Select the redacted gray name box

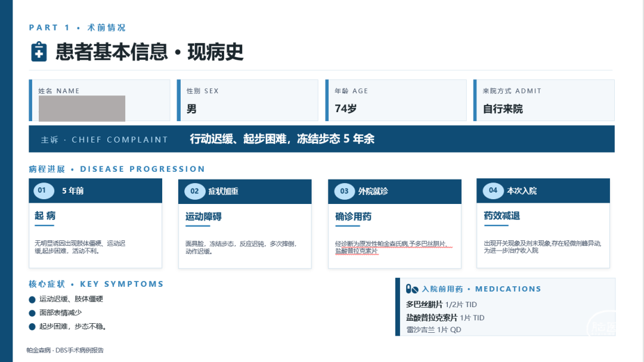point(82,109)
